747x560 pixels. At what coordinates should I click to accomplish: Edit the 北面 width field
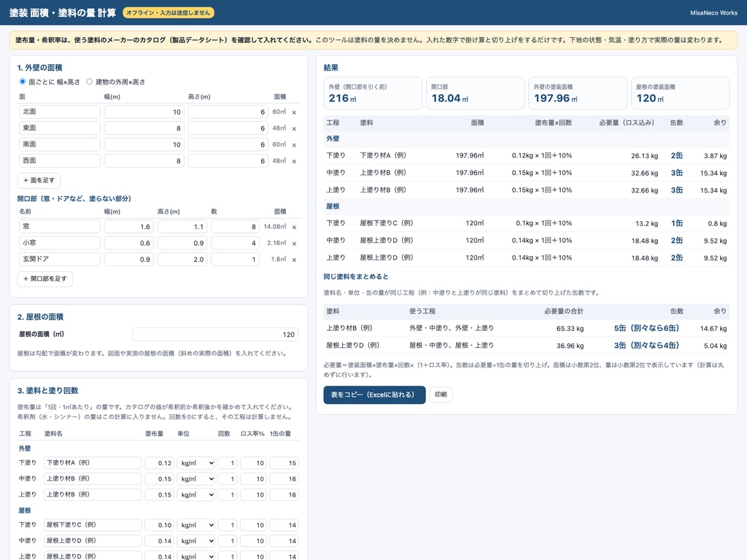pos(144,112)
